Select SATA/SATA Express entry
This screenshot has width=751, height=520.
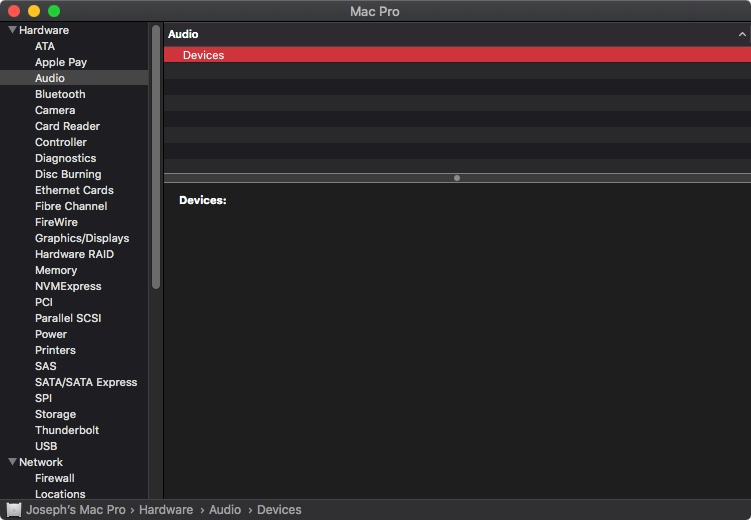click(86, 382)
